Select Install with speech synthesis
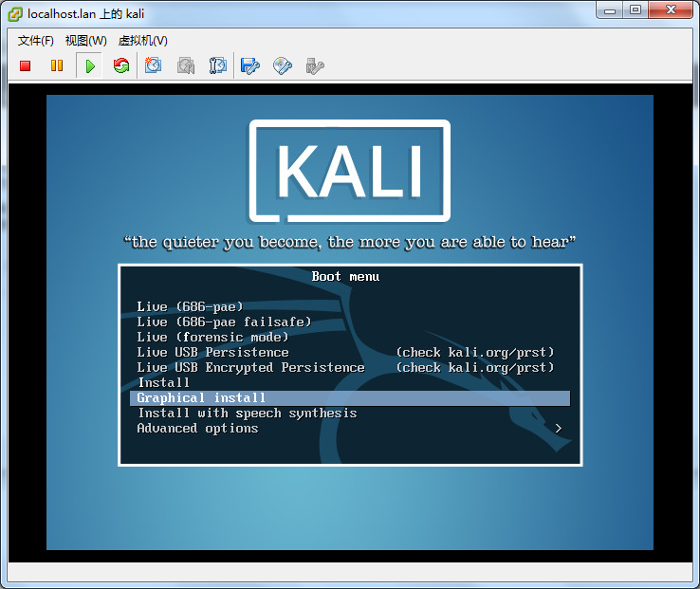Screen dimensions: 700x589 tap(350, 414)
